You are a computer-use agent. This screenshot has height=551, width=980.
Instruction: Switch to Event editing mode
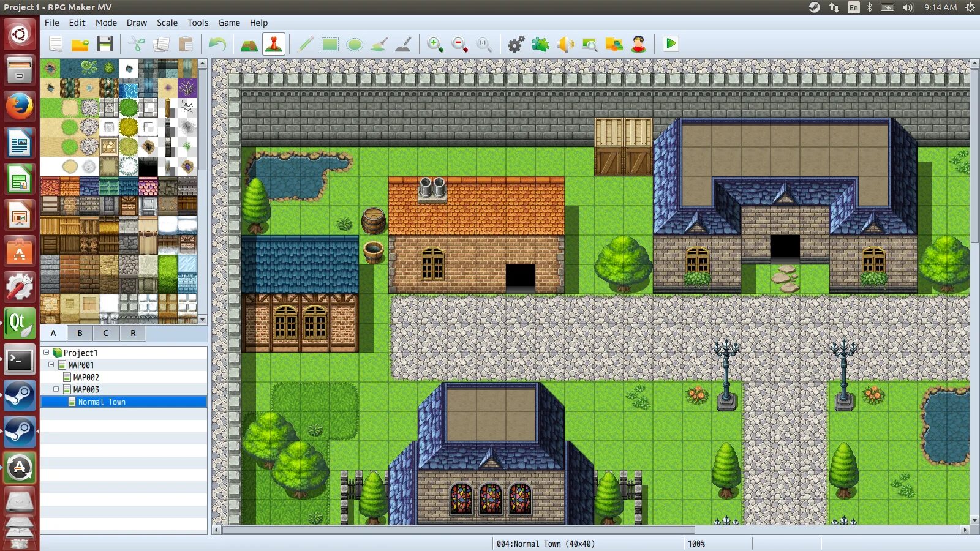[274, 44]
